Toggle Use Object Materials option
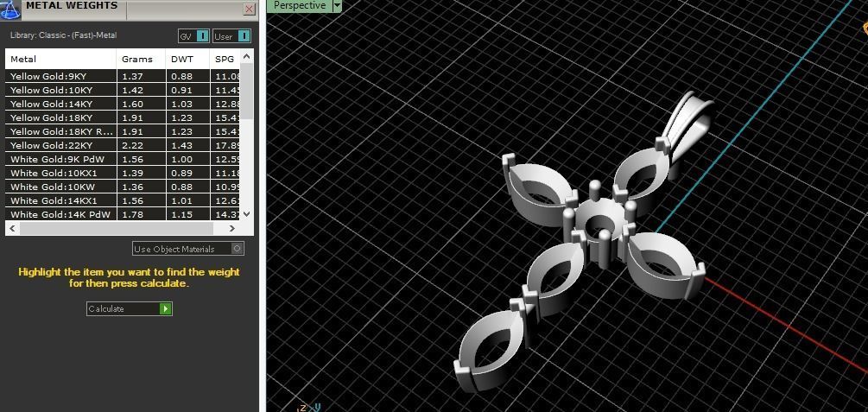 [x=188, y=249]
